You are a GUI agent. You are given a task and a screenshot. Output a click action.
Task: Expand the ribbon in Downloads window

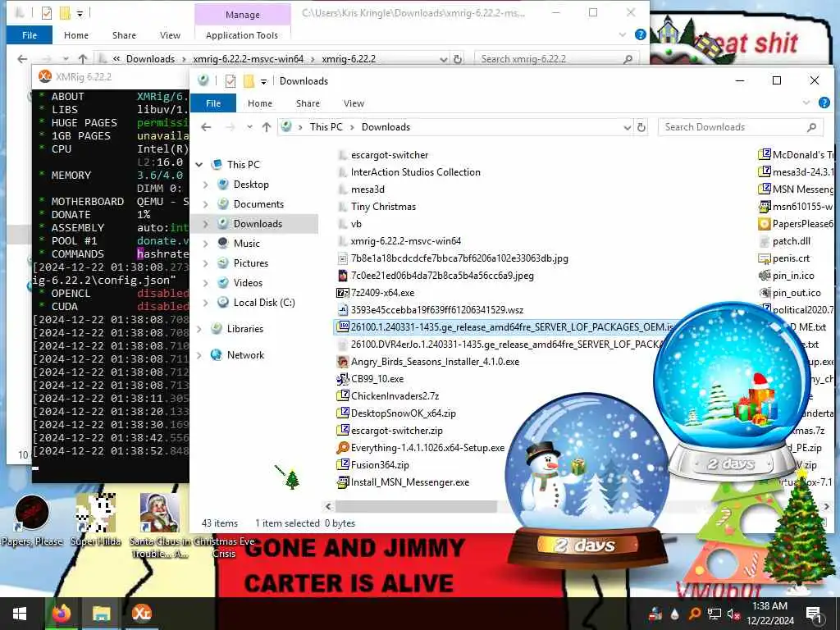[x=806, y=103]
